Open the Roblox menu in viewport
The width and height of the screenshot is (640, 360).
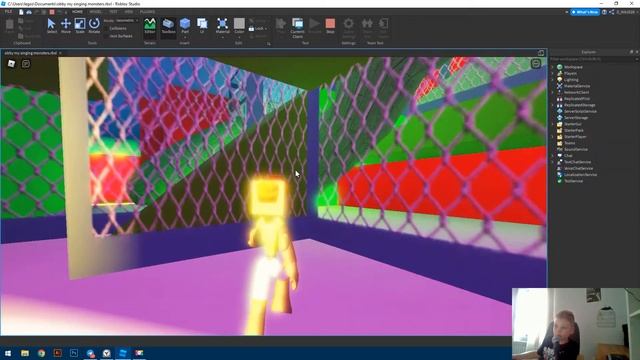click(x=11, y=63)
